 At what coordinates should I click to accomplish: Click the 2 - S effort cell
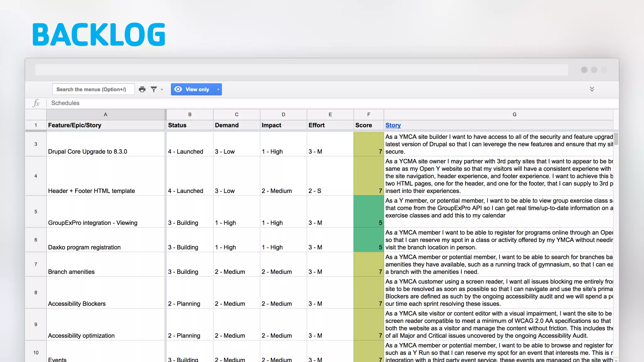330,176
